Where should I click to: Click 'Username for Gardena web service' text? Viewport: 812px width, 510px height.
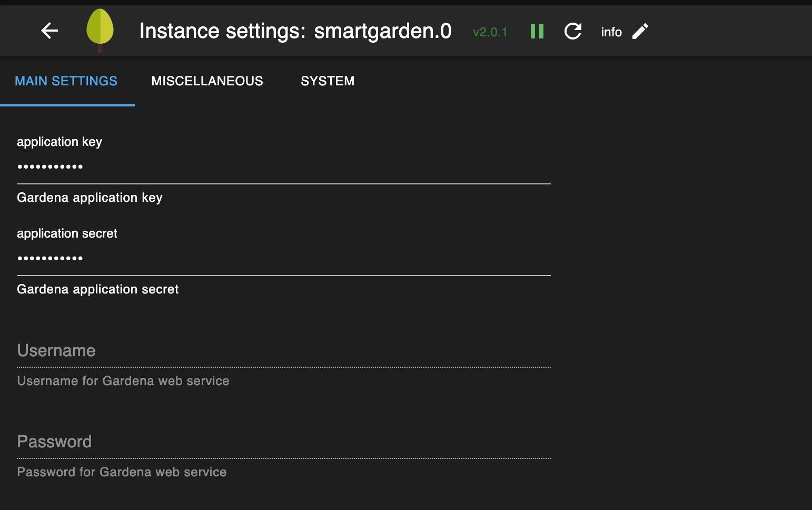click(123, 381)
